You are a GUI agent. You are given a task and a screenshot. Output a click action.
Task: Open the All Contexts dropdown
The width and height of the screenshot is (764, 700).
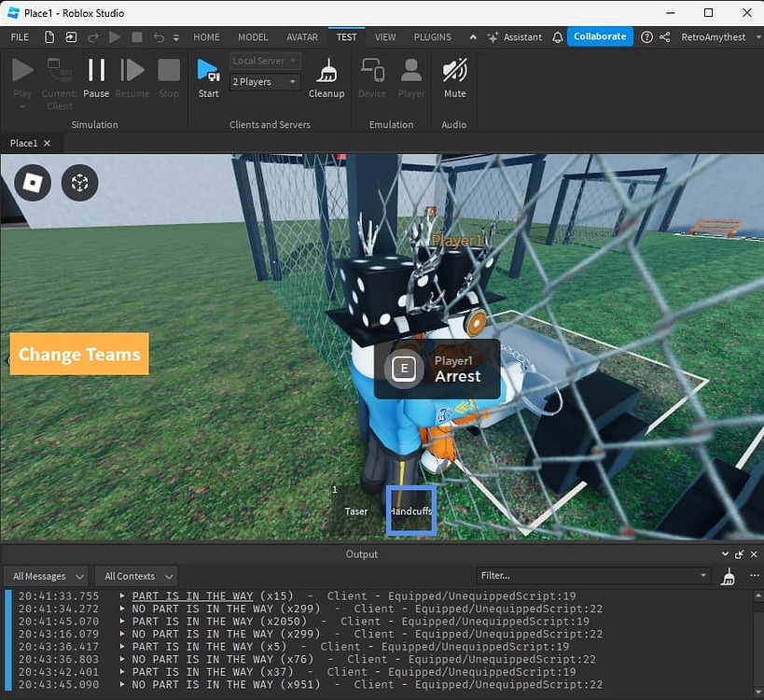point(135,576)
